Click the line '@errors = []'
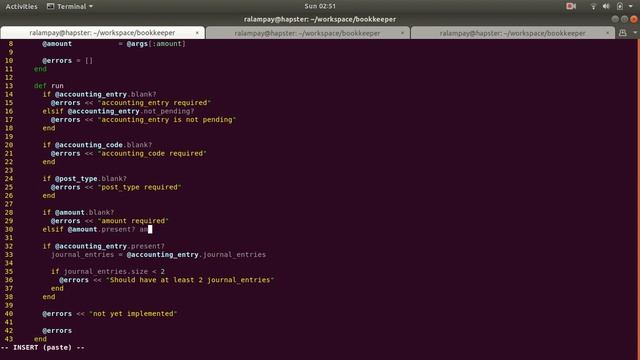The image size is (640, 360). click(67, 60)
